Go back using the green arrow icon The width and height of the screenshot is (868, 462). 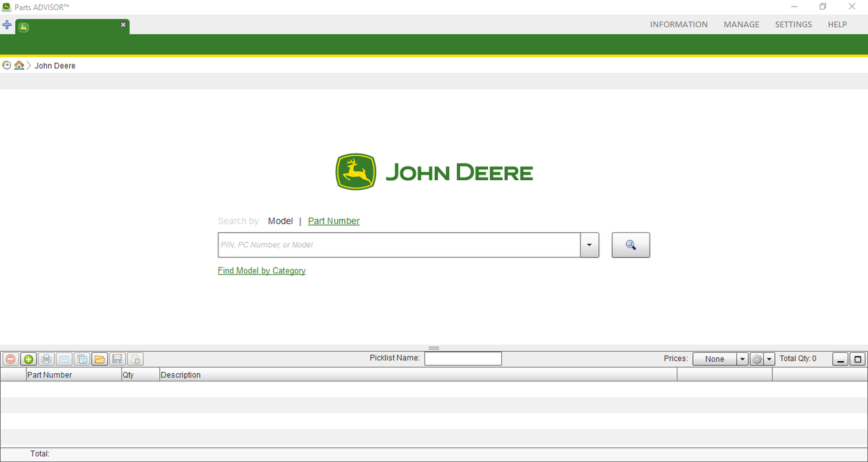pos(7,66)
